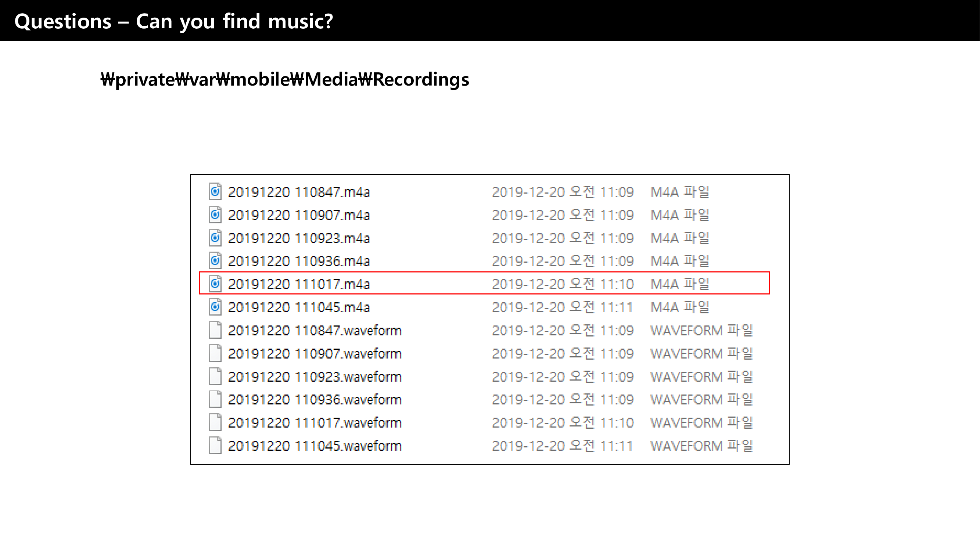Select file name 20191220 110847.m4a

(x=299, y=192)
